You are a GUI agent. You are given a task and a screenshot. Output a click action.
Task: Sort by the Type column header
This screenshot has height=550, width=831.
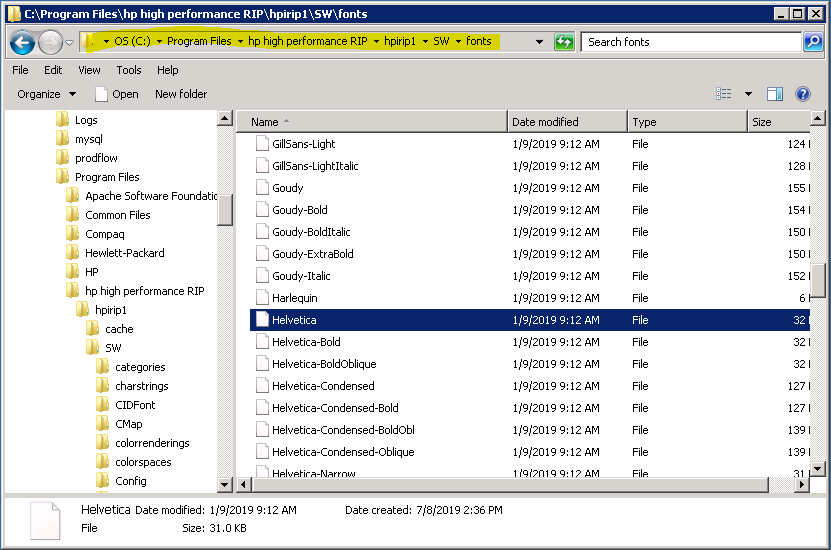(687, 122)
